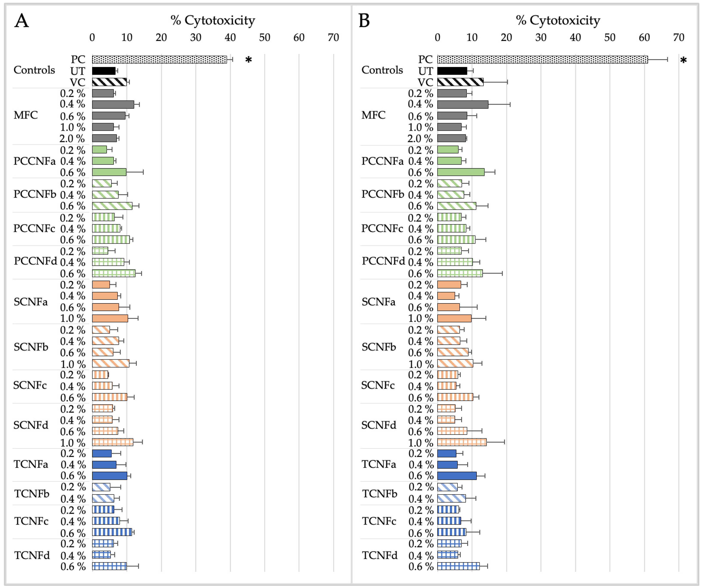Select the gray MFC 0.4 % bar in panel A
The height and width of the screenshot is (588, 703).
point(113,104)
